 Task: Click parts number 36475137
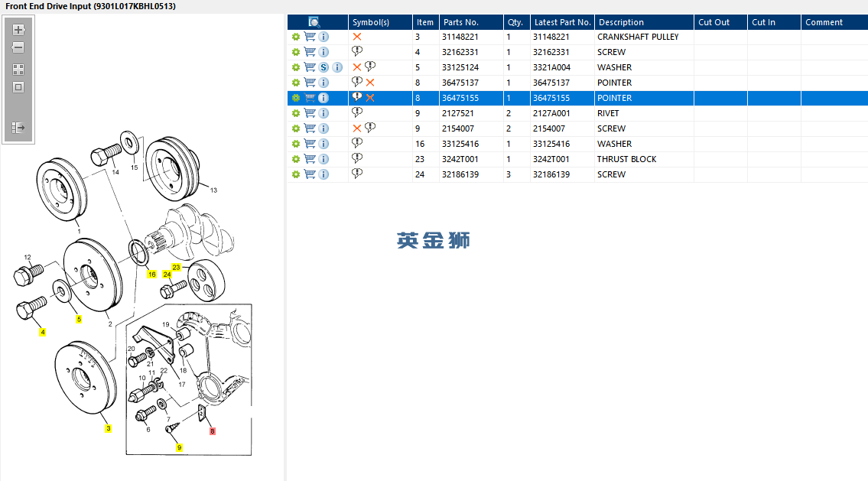tap(460, 83)
